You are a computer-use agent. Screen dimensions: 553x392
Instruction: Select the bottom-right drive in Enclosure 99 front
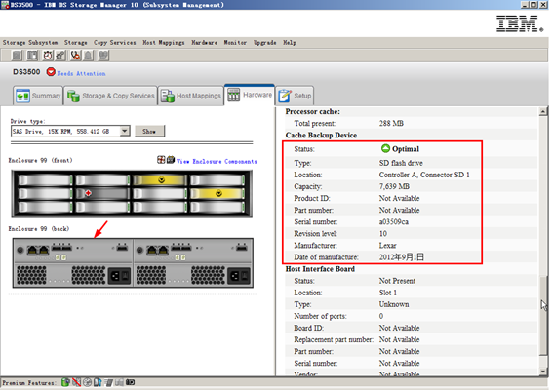pos(217,207)
